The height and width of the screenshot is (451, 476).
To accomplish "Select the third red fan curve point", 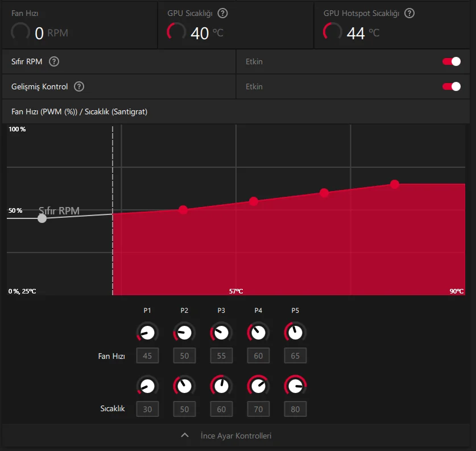I will 324,193.
